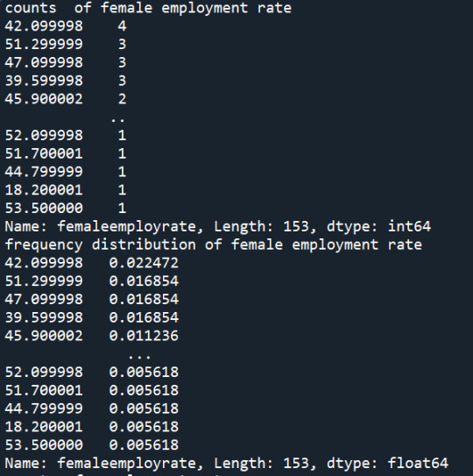
Task: Select value 18.200001 beside count 1
Action: click(44, 190)
